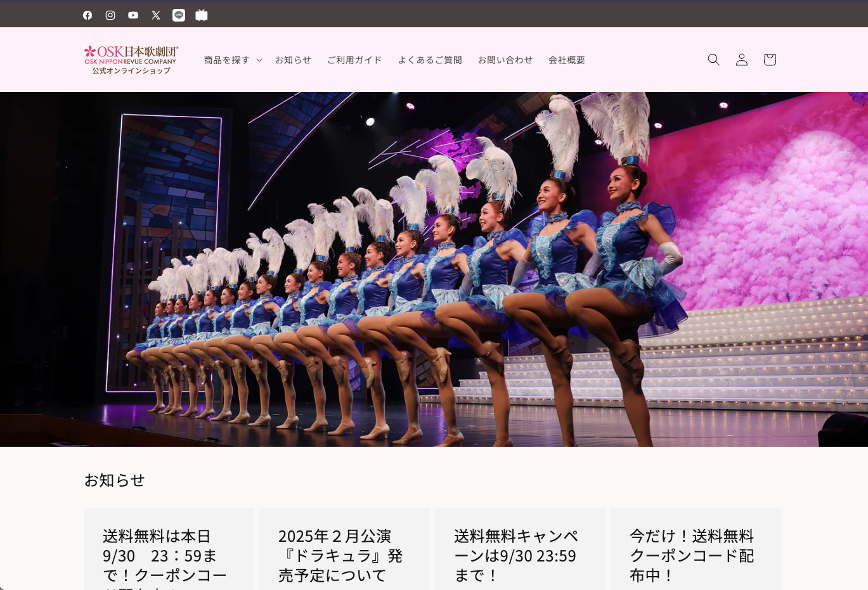
Task: Click the LINE icon in top bar
Action: click(x=179, y=15)
